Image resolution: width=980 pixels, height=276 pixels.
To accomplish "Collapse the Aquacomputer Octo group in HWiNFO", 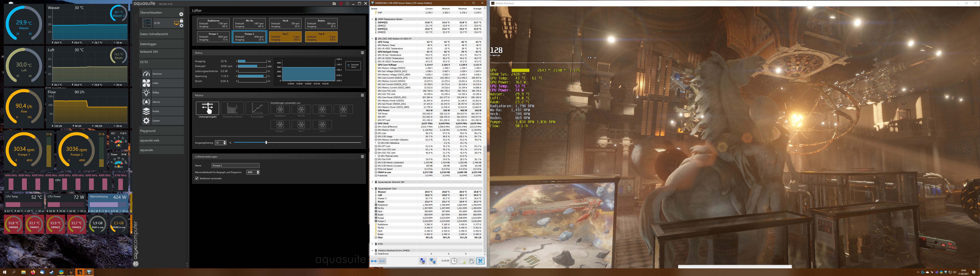I will pyautogui.click(x=372, y=188).
